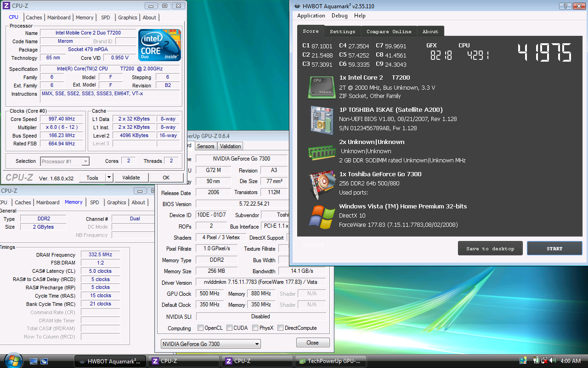
Task: Click the Intel Core 2 Duo logo
Action: 159,45
